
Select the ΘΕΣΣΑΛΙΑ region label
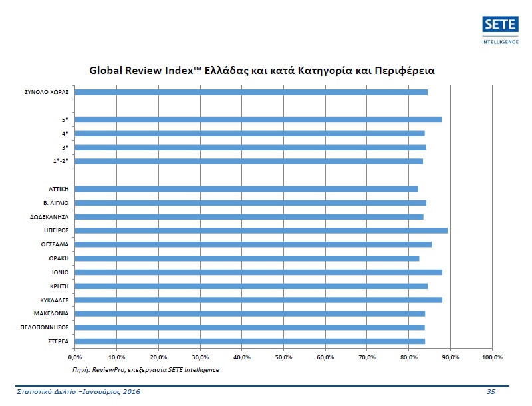coord(55,244)
